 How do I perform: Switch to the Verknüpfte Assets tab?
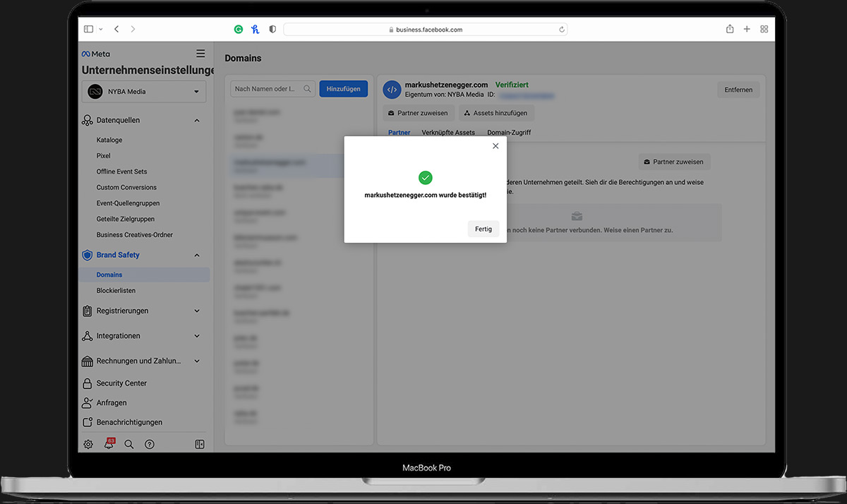coord(448,133)
